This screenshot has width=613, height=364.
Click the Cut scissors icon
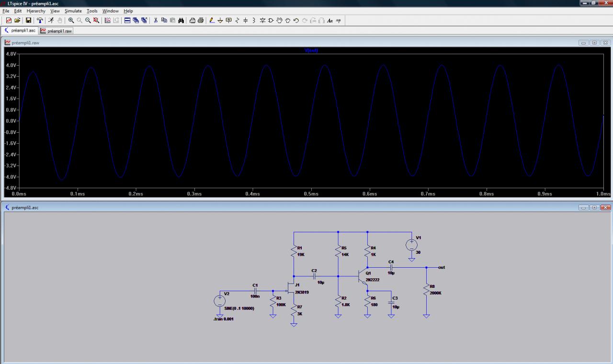click(156, 20)
